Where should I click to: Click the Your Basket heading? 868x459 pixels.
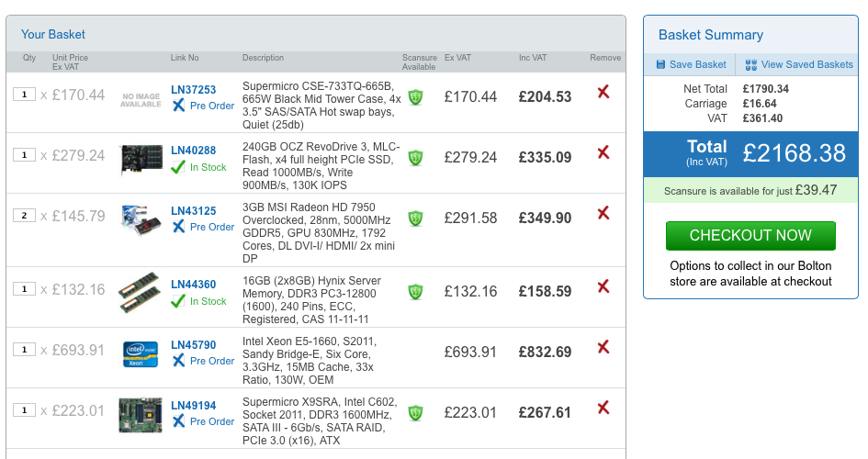[53, 34]
